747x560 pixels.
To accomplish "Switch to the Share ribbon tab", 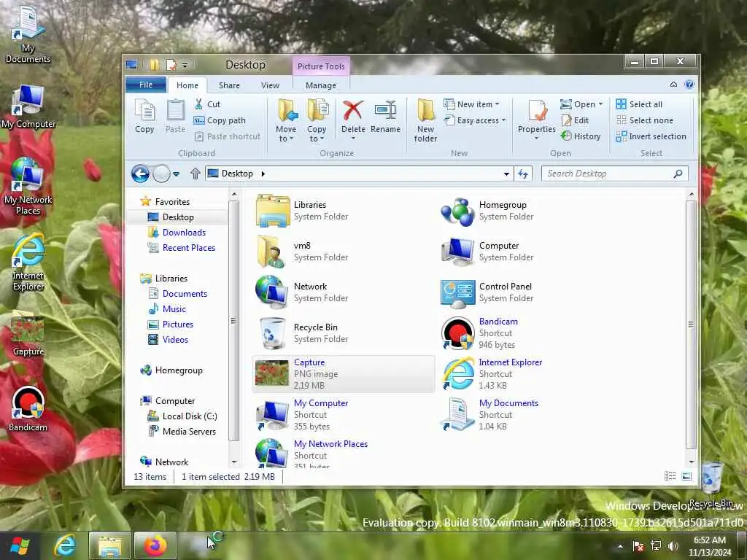I will pos(229,85).
